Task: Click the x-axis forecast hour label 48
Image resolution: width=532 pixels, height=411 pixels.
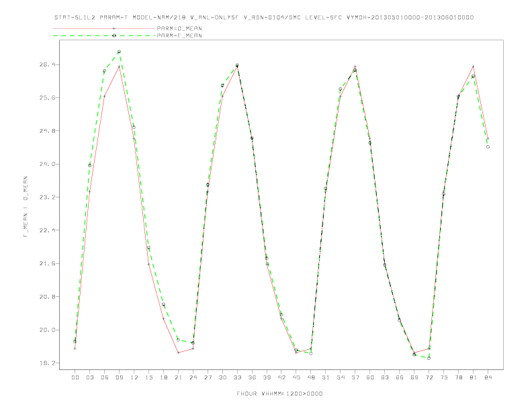Action: (x=311, y=377)
